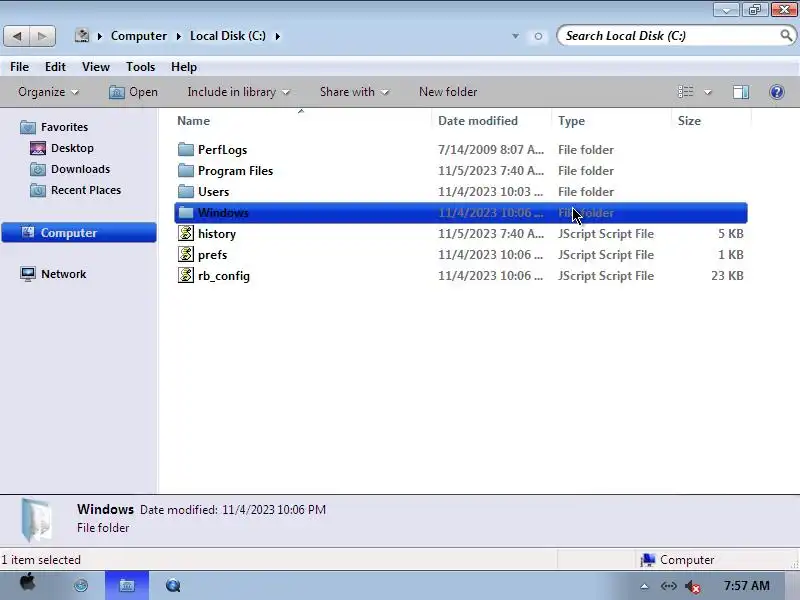Open the QuickTime-style taskbar icon
This screenshot has width=800, height=600.
tap(173, 585)
